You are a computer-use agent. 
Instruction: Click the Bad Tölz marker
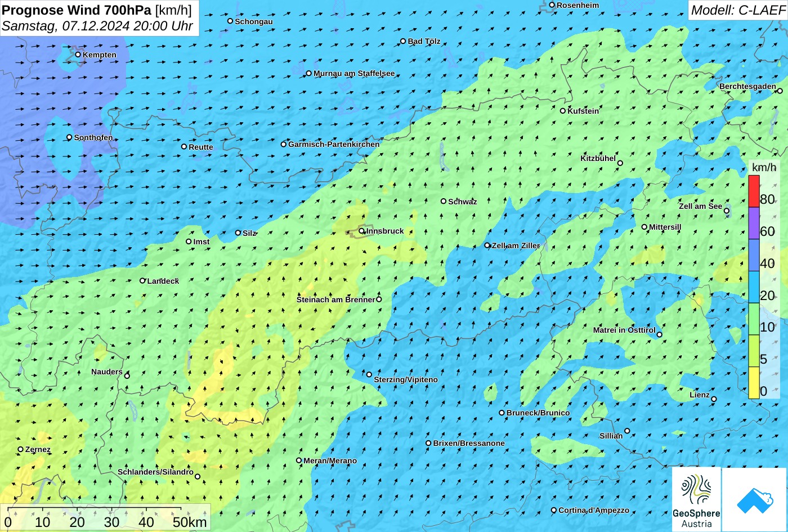click(x=403, y=41)
